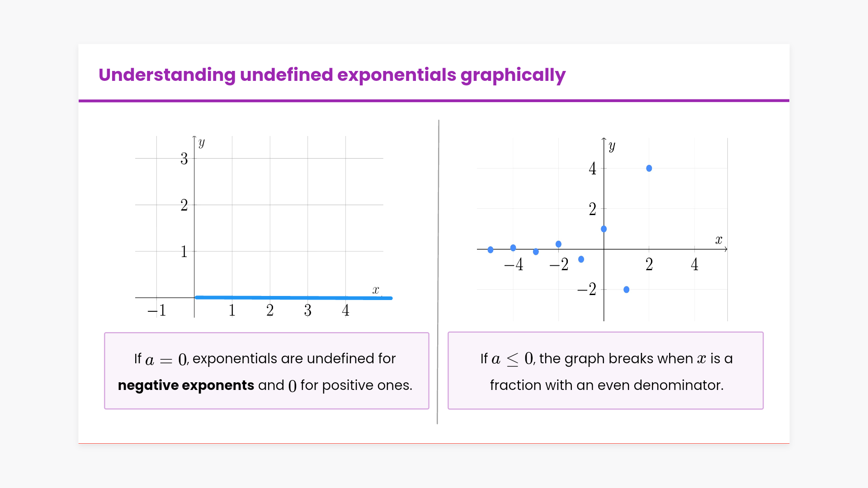868x488 pixels.
Task: Click the x-axis label on the left graph
Action: point(375,290)
